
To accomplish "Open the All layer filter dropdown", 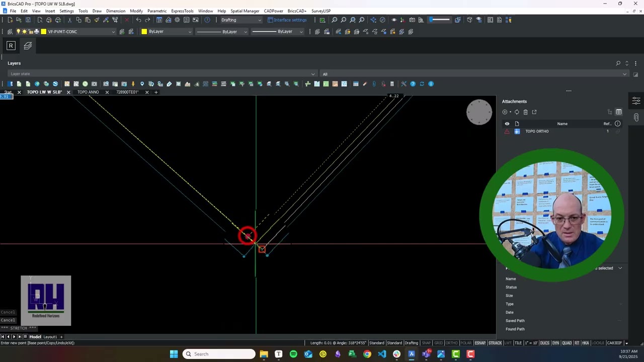I will tap(474, 74).
